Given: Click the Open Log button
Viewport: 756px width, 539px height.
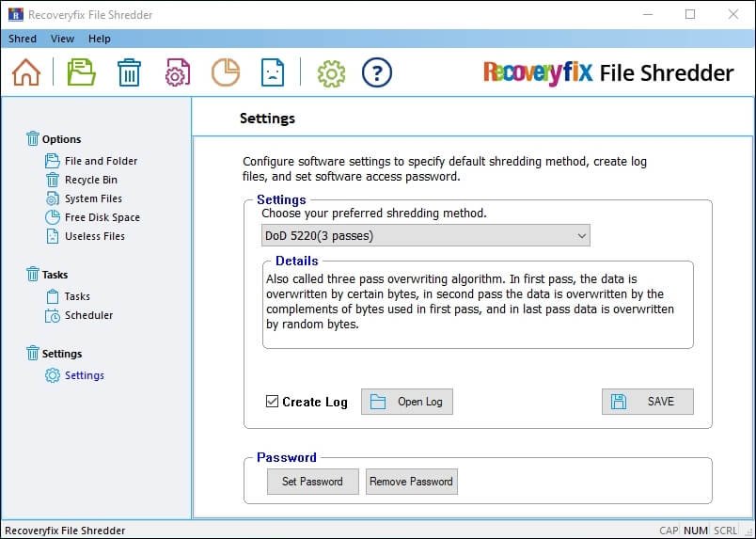Looking at the screenshot, I should pyautogui.click(x=406, y=402).
